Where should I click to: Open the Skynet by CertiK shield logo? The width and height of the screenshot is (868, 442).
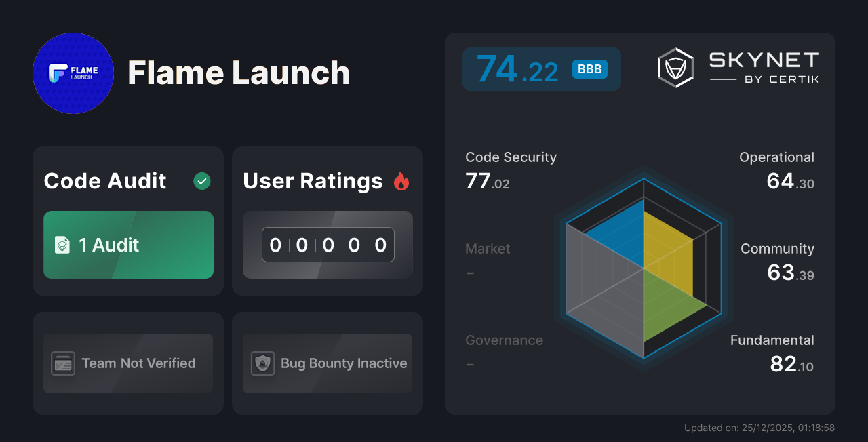(675, 66)
